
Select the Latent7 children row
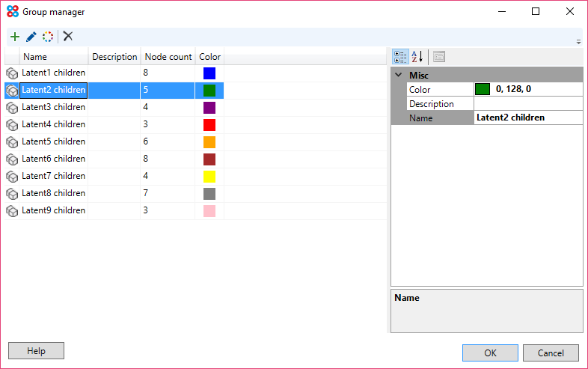53,176
